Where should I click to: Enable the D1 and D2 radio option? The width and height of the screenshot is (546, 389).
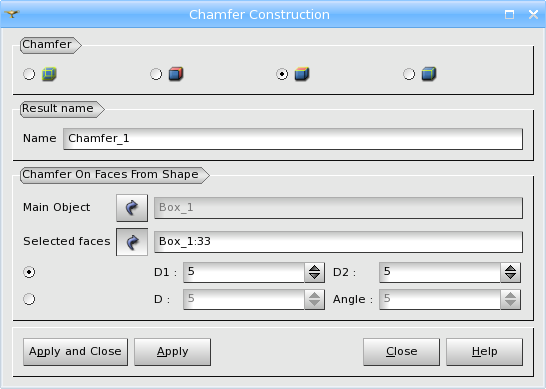pyautogui.click(x=29, y=272)
